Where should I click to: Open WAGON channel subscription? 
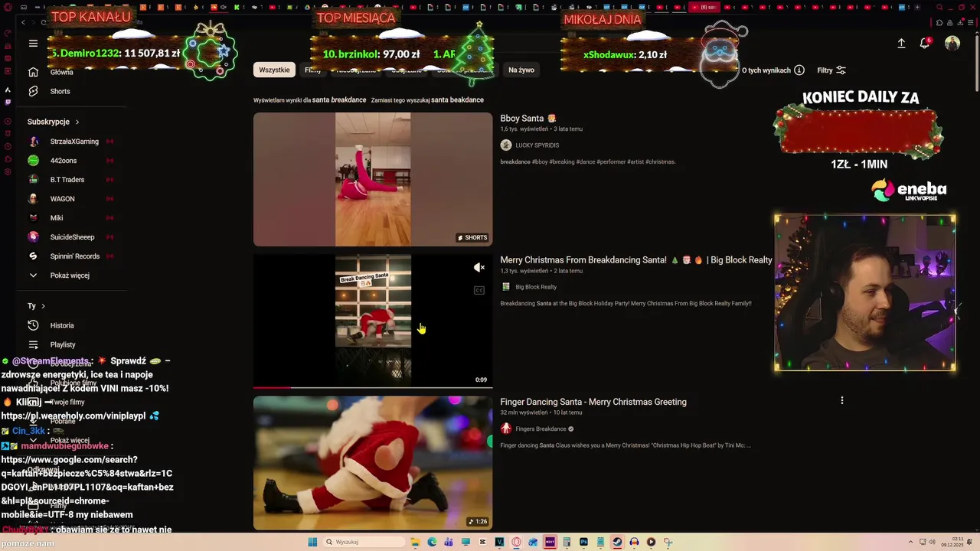[62, 199]
